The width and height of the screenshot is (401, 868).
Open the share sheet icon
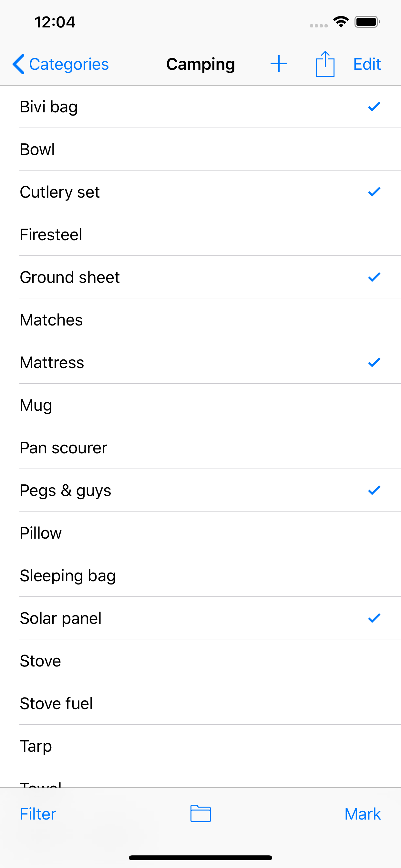325,64
